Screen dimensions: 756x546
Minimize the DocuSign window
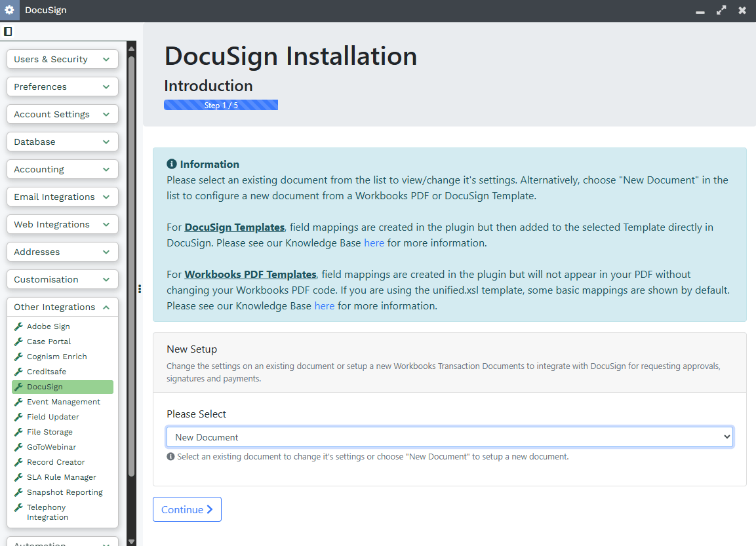point(700,12)
